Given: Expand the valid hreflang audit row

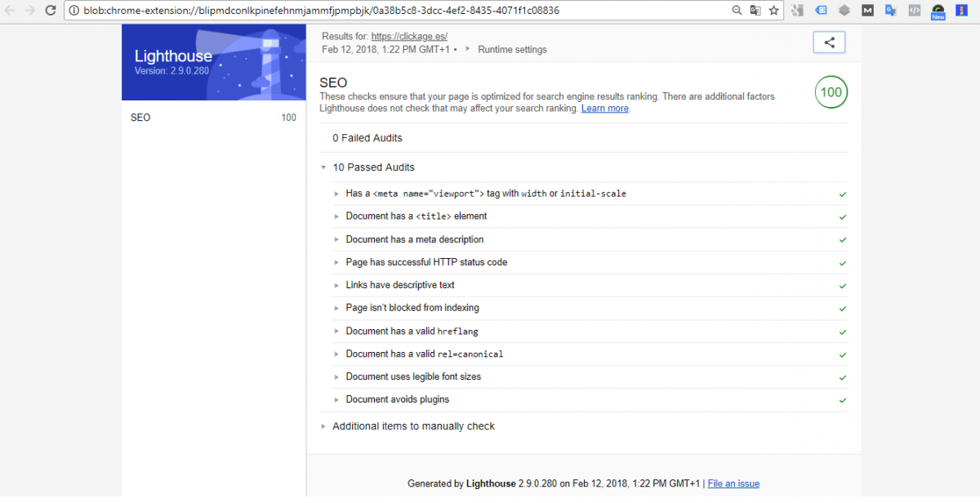Looking at the screenshot, I should (412, 331).
